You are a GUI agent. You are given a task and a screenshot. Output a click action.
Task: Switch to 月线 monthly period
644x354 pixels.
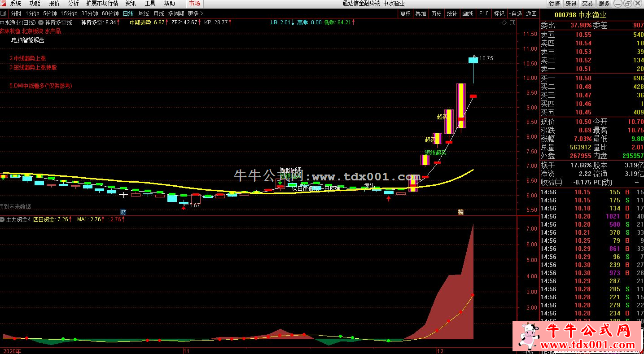[158, 13]
